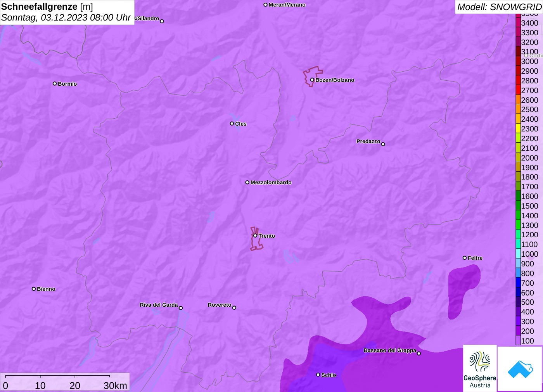This screenshot has width=543, height=392.
Task: Click the Feltre marker dot
Action: pos(465,258)
